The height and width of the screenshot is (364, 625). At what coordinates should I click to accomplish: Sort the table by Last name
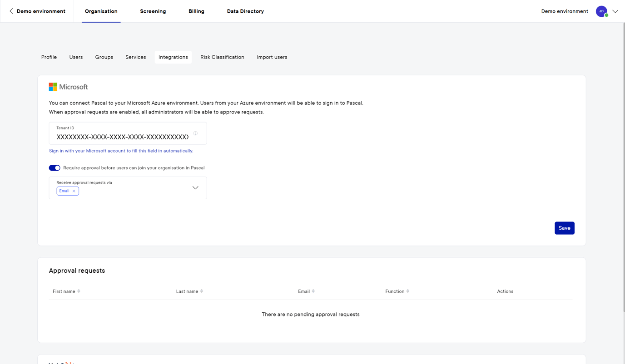201,291
